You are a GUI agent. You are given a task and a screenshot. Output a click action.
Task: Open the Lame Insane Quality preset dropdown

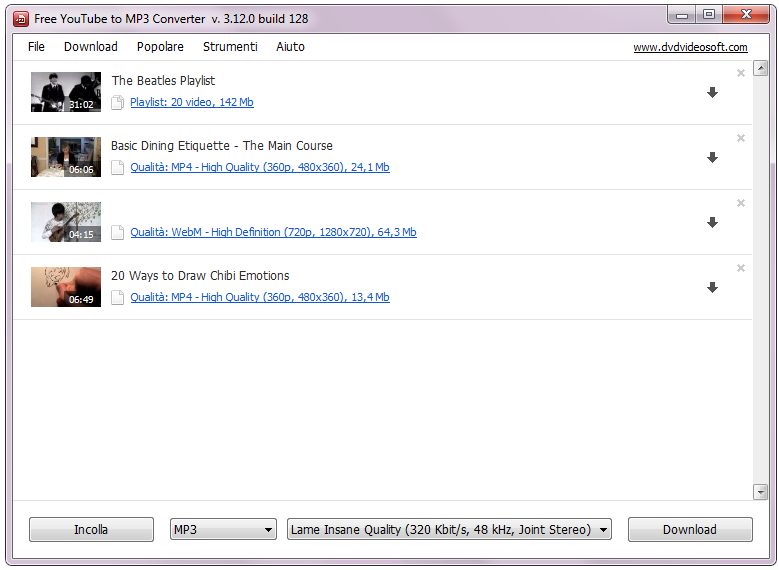pyautogui.click(x=449, y=530)
